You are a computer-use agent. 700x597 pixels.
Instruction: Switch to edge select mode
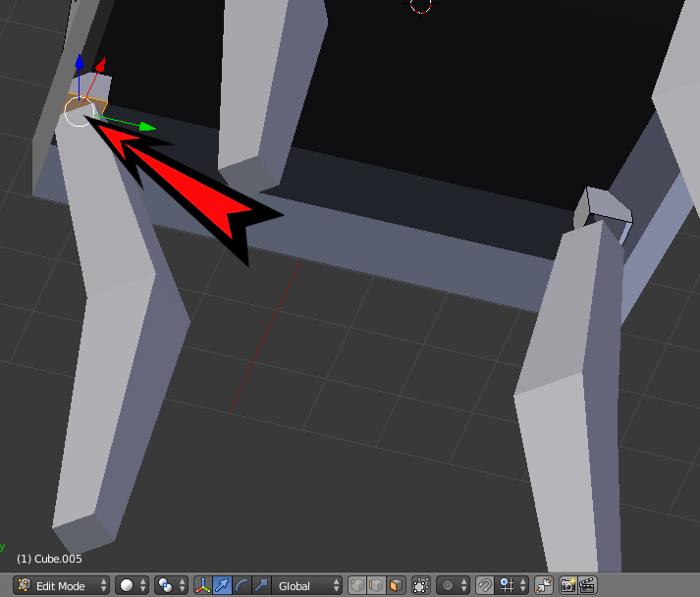pos(376,585)
